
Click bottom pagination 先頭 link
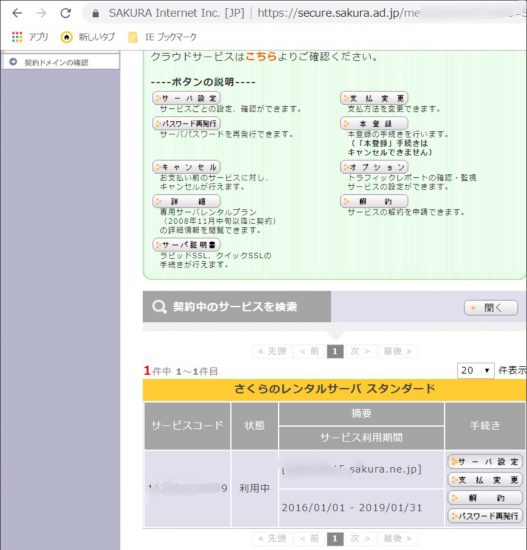pos(272,538)
